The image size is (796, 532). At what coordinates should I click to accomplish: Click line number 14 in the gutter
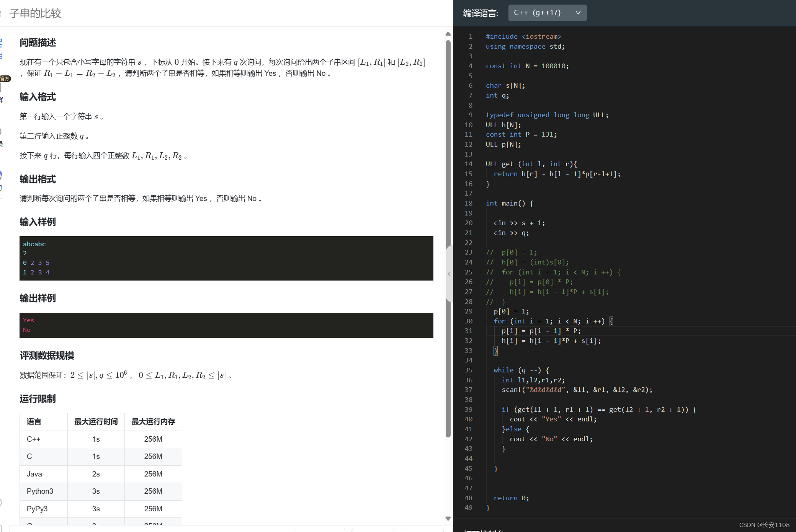coord(469,164)
